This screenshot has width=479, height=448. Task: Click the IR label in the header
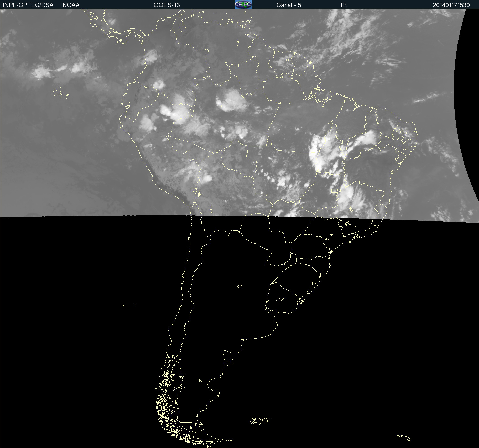click(x=343, y=5)
